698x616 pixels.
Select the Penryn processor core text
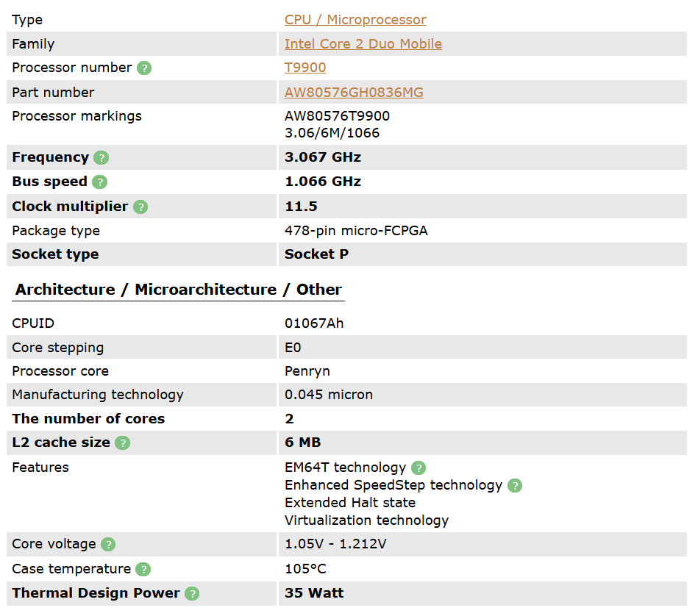(x=307, y=371)
